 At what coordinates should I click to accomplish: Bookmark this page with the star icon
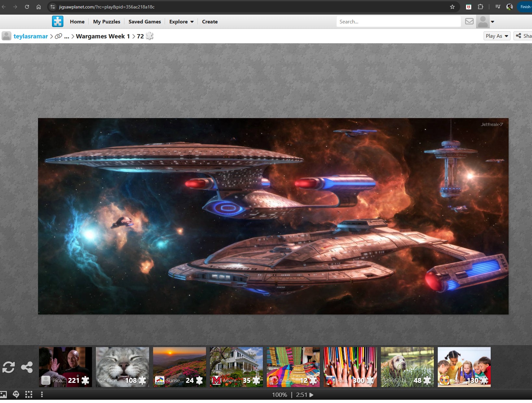(x=452, y=7)
